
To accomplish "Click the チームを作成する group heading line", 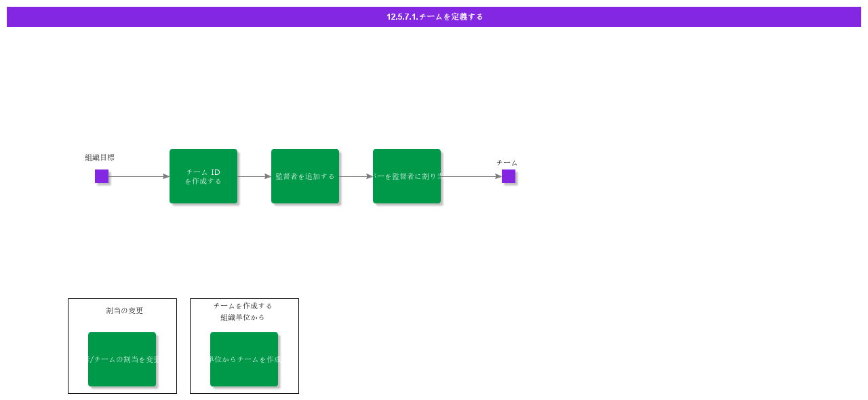I will point(243,306).
